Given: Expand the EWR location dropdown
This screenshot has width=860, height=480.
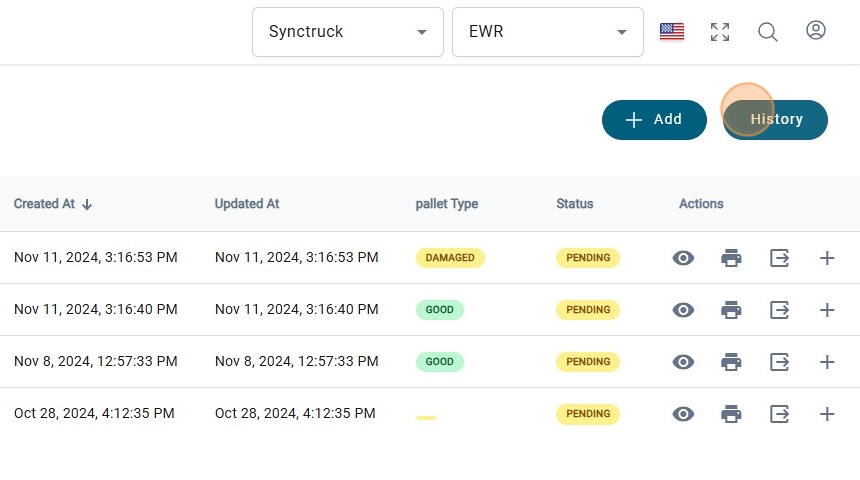Looking at the screenshot, I should pos(547,32).
